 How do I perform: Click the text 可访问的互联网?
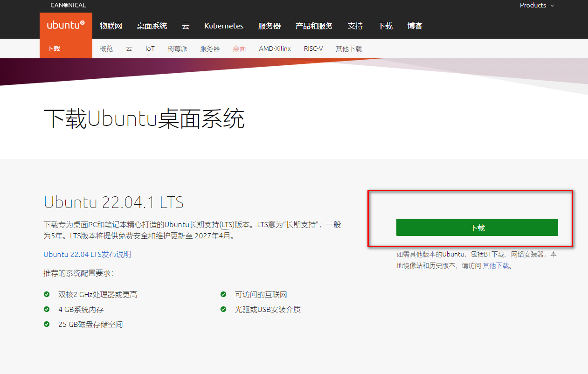point(261,295)
